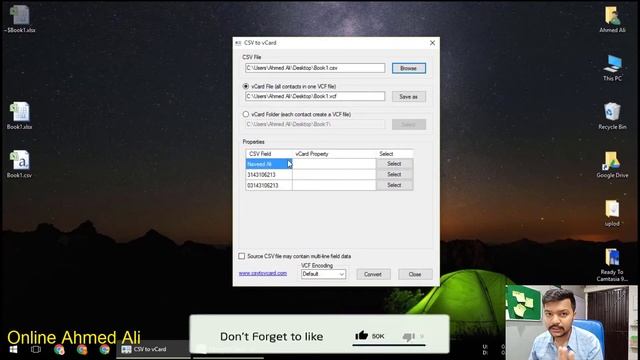Select the Book1.csv desktop file icon
This screenshot has width=640, height=360.
pyautogui.click(x=20, y=164)
